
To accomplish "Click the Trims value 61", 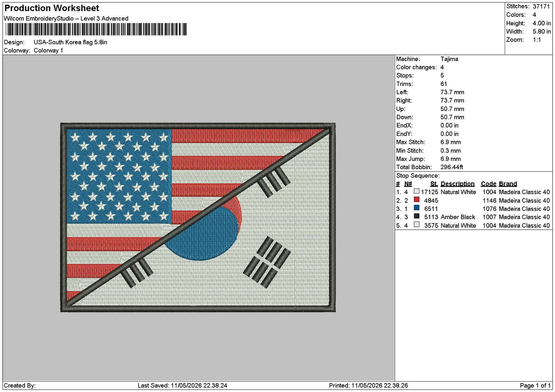I will (444, 84).
